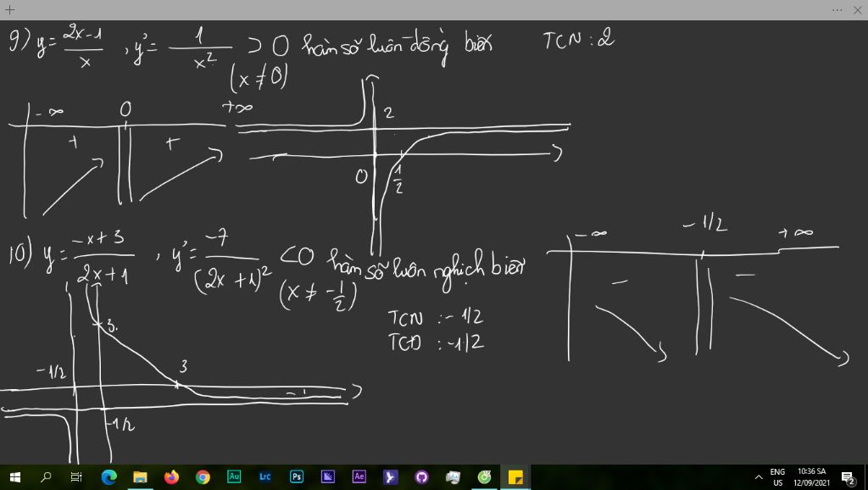This screenshot has height=490, width=868.
Task: Switch to Sticky Notes taskbar icon
Action: tap(515, 476)
